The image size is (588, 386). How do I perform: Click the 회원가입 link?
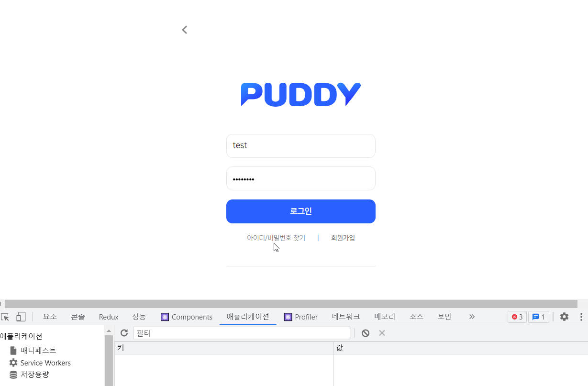coord(343,238)
